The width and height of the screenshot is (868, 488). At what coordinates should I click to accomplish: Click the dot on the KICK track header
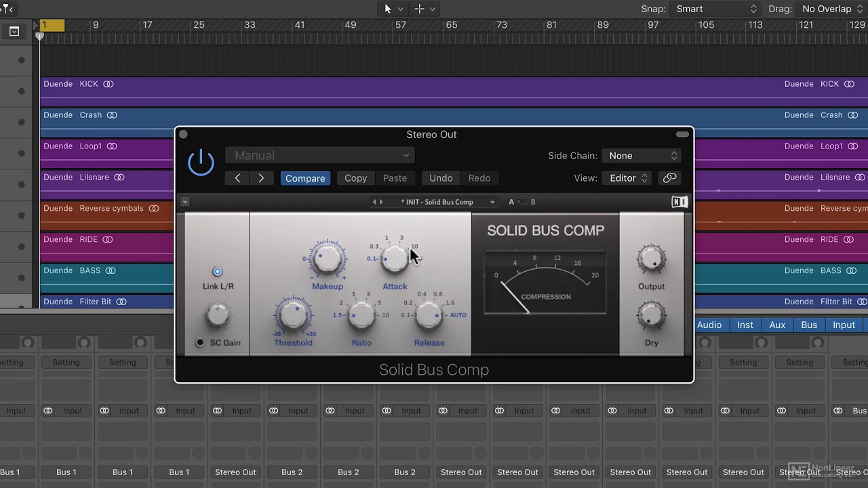(x=21, y=91)
